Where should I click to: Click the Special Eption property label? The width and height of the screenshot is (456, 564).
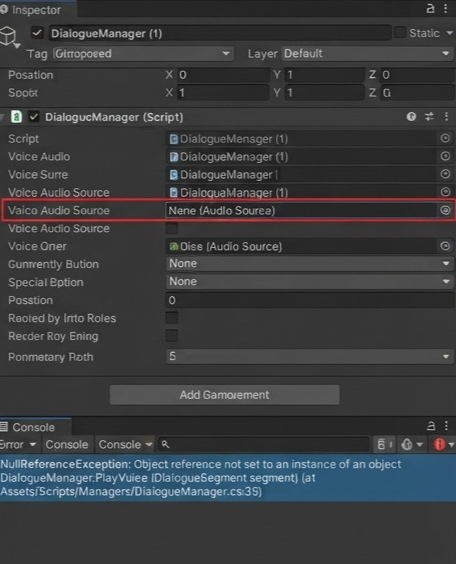pyautogui.click(x=46, y=282)
